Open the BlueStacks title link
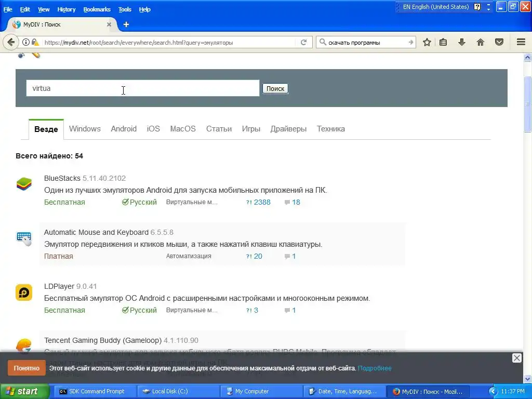The image size is (532, 399). pyautogui.click(x=62, y=178)
